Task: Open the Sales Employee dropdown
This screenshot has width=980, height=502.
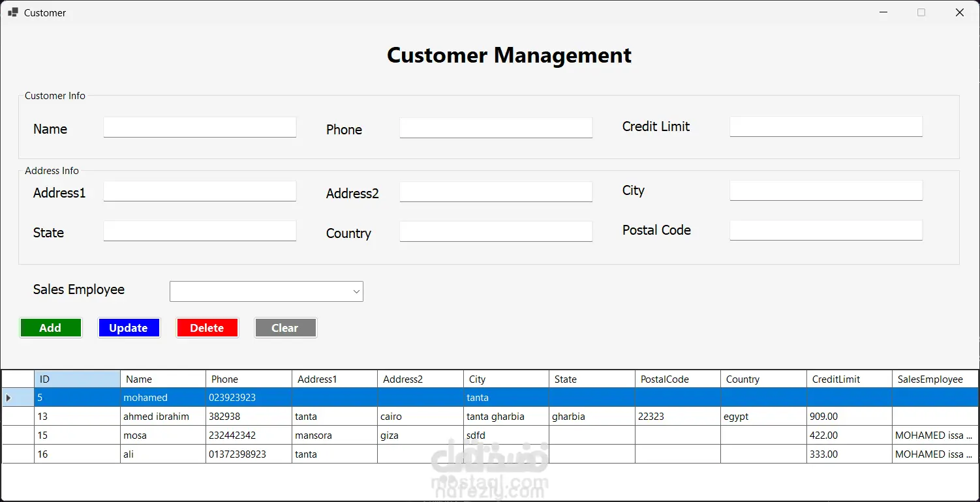Action: click(266, 291)
